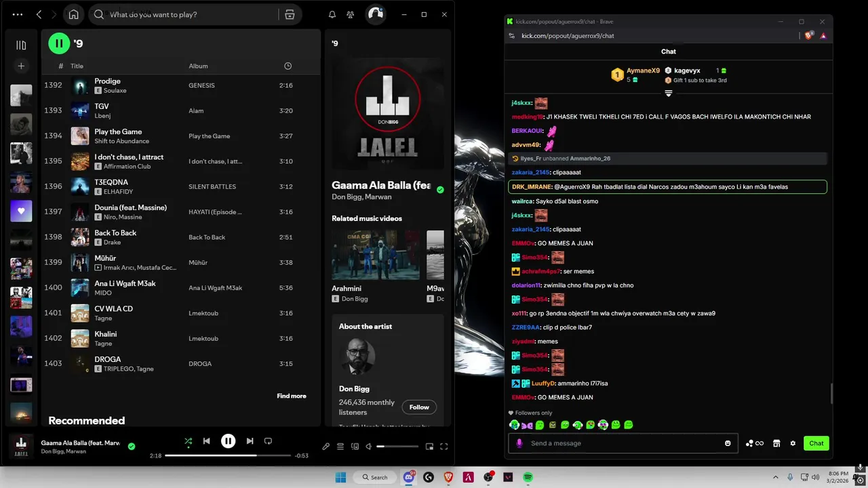Collapse Your Library sidebar icon
This screenshot has height=488, width=868.
[x=21, y=45]
